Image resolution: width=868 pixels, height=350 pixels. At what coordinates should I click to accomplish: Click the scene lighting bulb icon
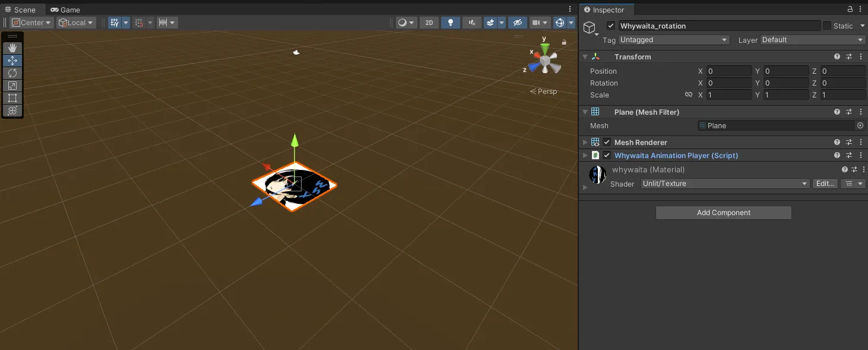click(450, 23)
